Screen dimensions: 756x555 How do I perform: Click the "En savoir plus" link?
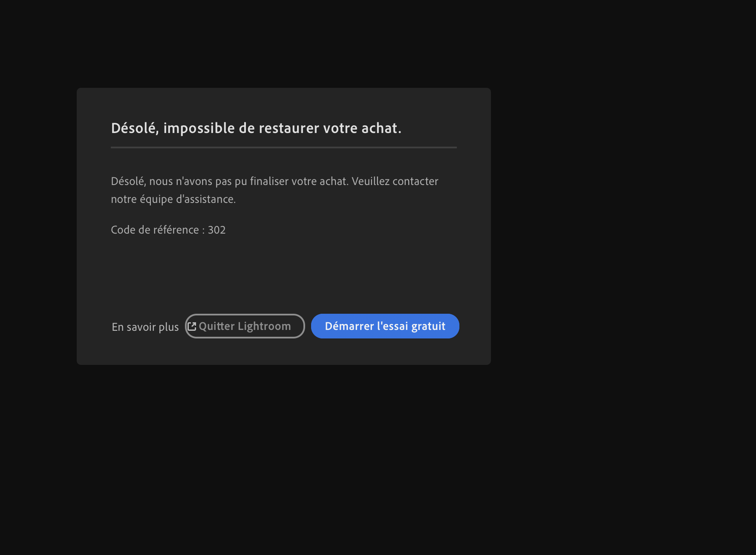[x=145, y=327]
